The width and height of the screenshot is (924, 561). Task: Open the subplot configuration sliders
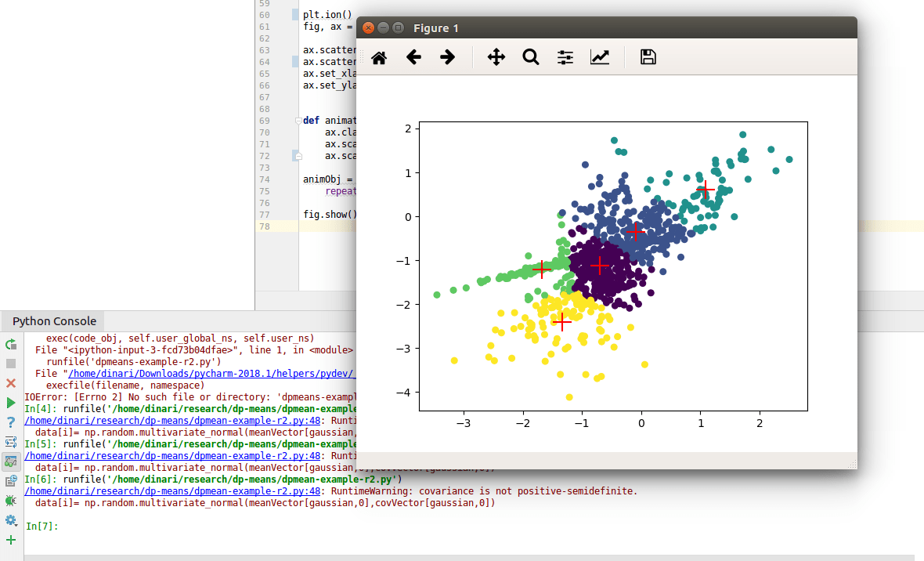[565, 56]
